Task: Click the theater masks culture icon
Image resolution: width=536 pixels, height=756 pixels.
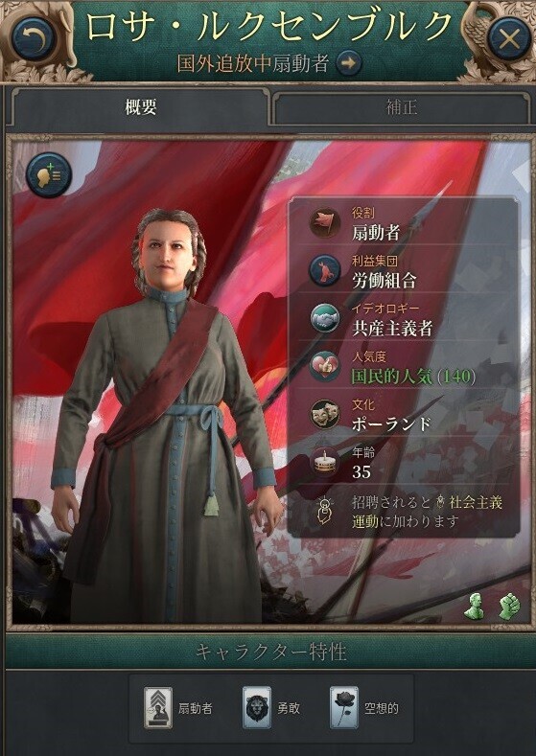Action: pyautogui.click(x=325, y=414)
